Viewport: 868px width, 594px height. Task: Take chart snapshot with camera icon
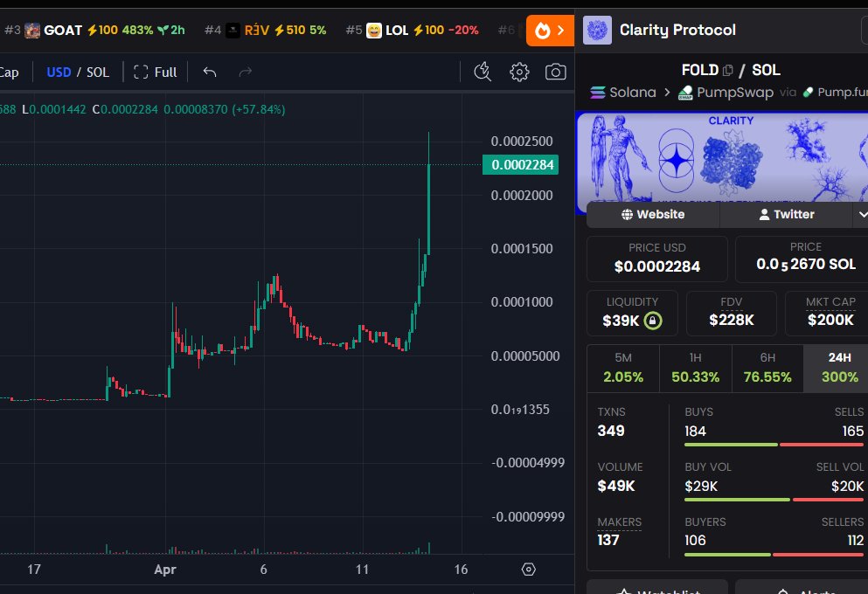pos(555,72)
